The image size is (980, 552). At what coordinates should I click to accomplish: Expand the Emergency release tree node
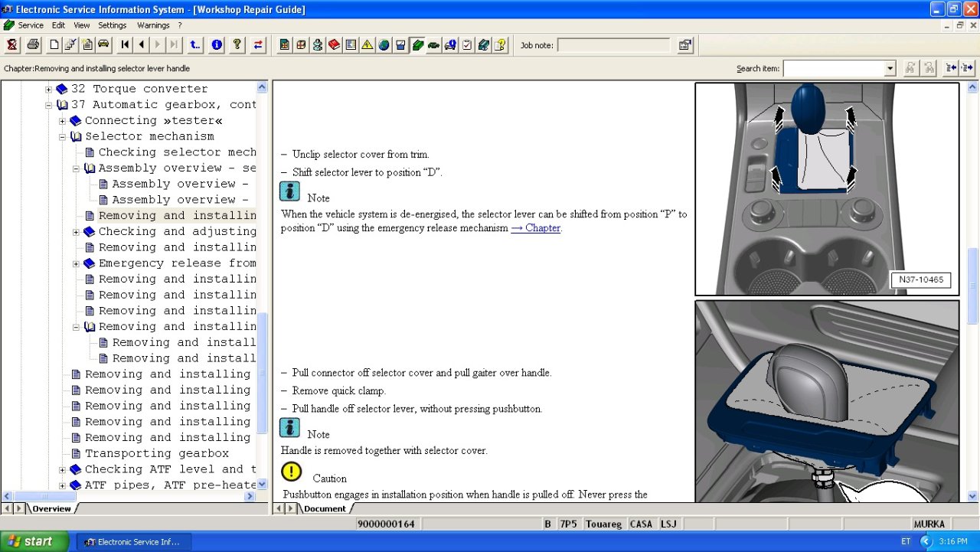coord(77,264)
